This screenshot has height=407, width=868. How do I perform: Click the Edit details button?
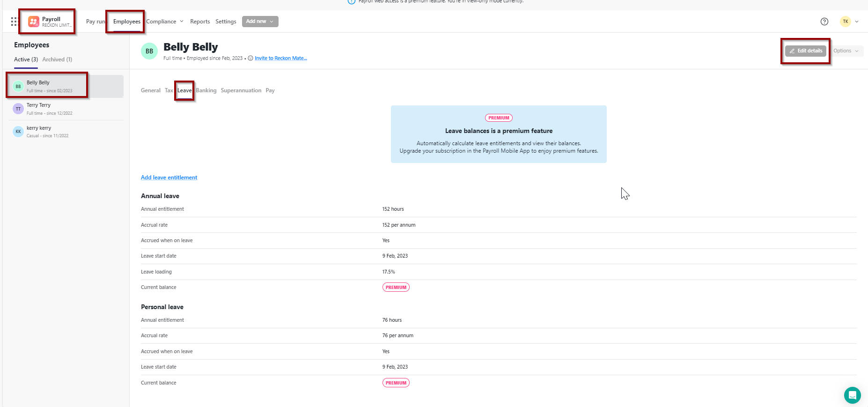coord(806,51)
